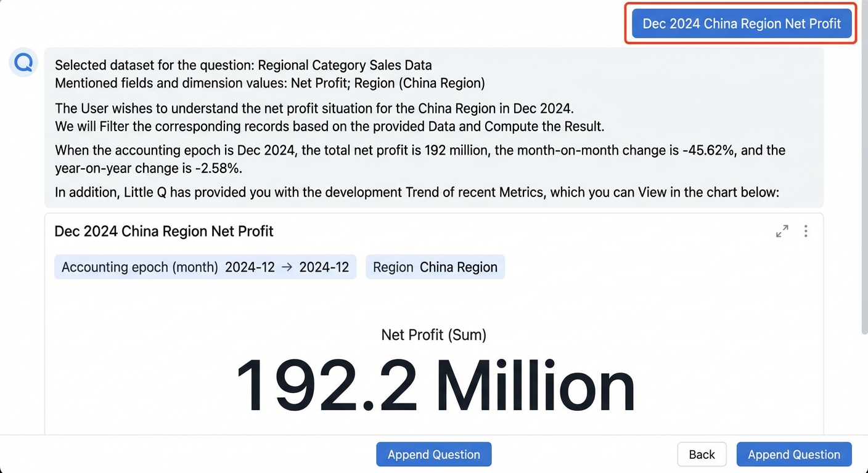Screen dimensions: 868x473
Task: Click the end date 2024-12 in the epoch filter
Action: 324,267
